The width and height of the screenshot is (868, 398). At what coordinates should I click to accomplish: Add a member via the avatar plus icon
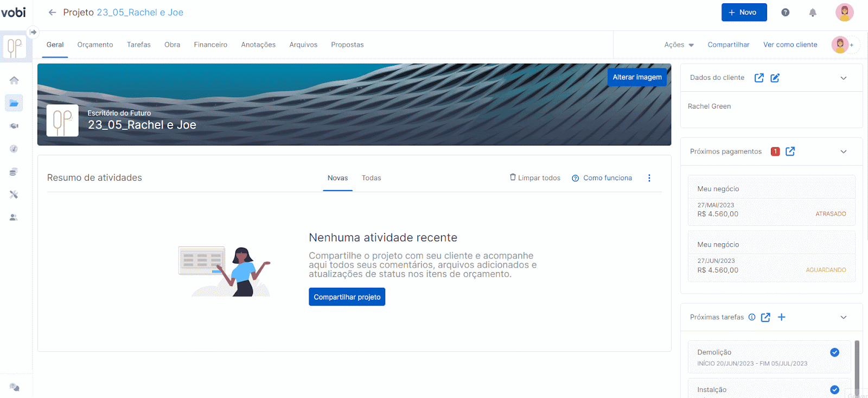click(x=851, y=45)
